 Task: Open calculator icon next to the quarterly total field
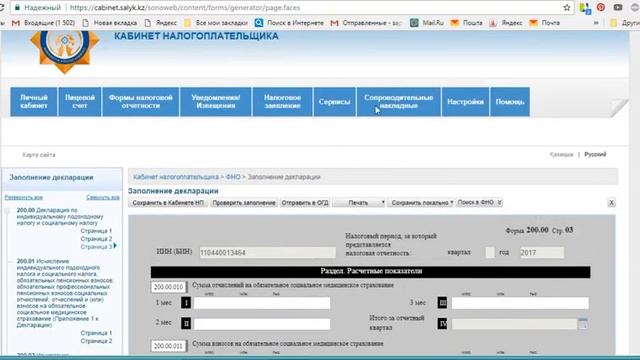tap(583, 324)
